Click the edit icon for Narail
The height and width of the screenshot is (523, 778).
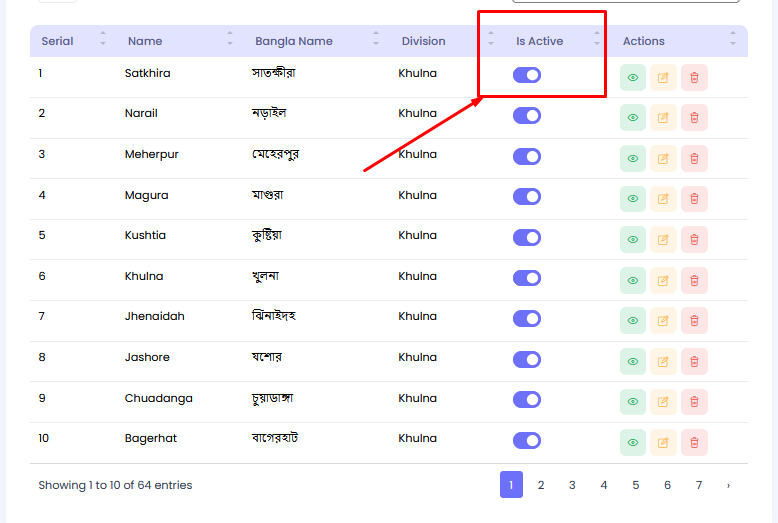point(663,118)
